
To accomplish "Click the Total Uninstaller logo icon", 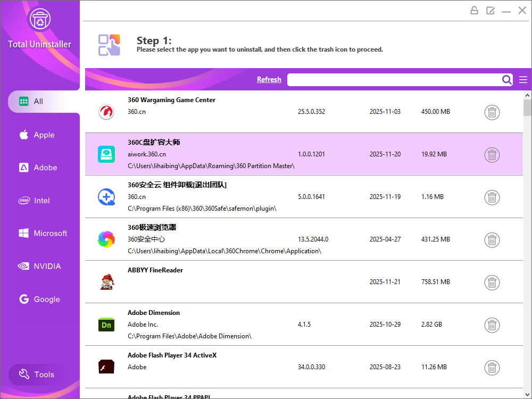I will 40,19.
